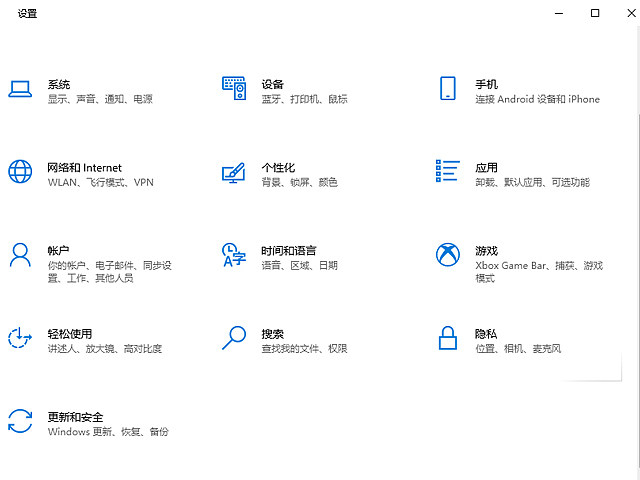This screenshot has width=640, height=480.
Task: Open the 帐户 settings title
Action: click(58, 251)
